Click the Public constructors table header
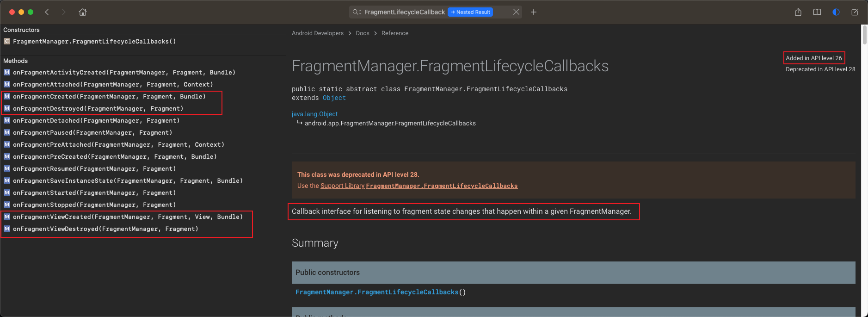Image resolution: width=868 pixels, height=317 pixels. [x=573, y=273]
